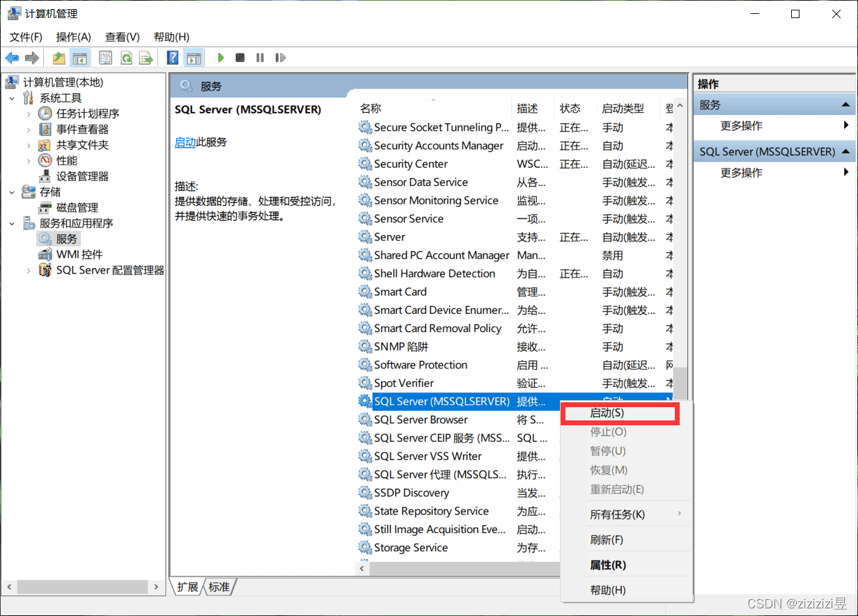Click the Up one level toolbar icon
This screenshot has height=616, width=858.
pyautogui.click(x=59, y=58)
